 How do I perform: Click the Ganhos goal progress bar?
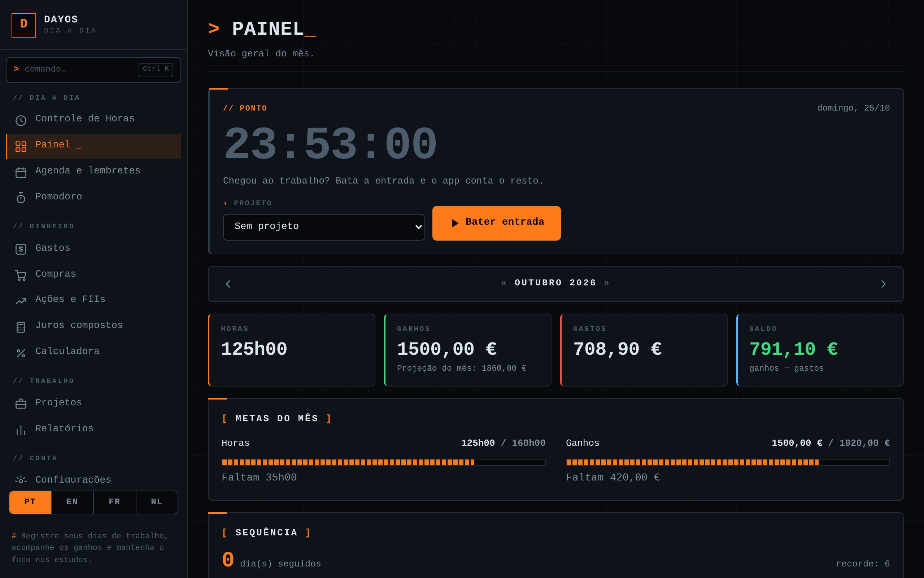click(x=728, y=462)
